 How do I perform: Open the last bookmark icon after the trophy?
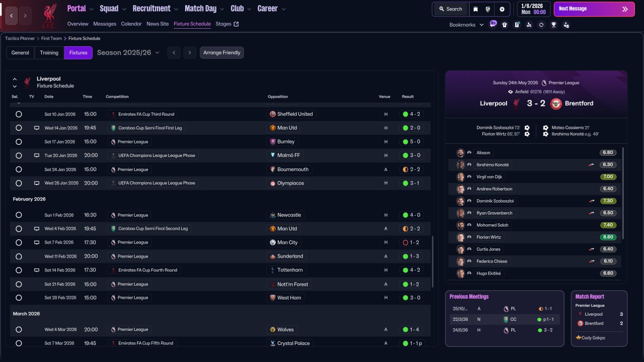[567, 25]
